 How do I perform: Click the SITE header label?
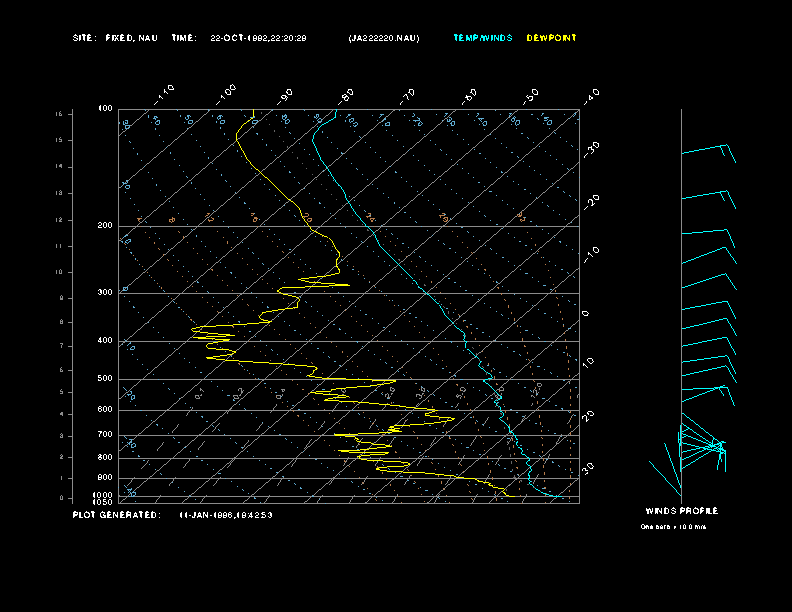coord(84,38)
